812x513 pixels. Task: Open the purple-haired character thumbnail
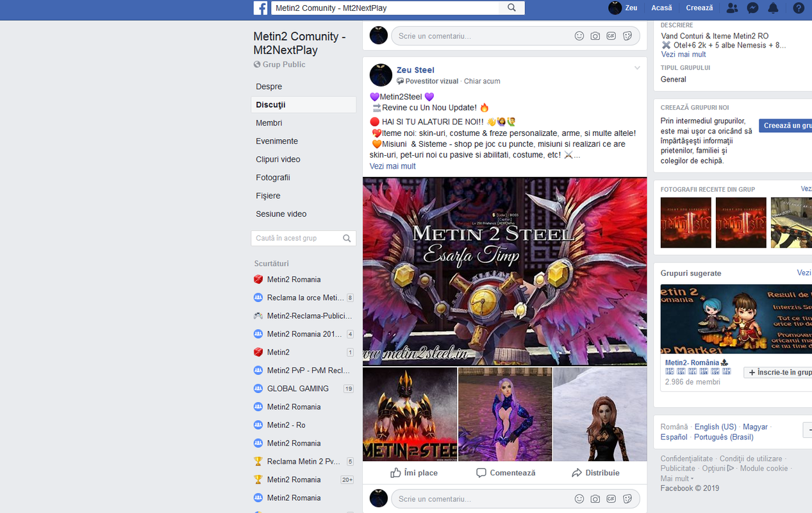[505, 414]
